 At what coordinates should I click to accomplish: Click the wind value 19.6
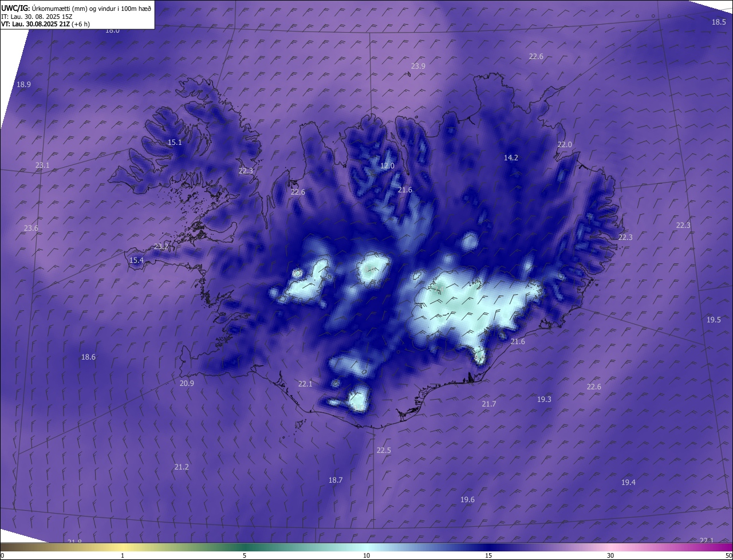[467, 500]
